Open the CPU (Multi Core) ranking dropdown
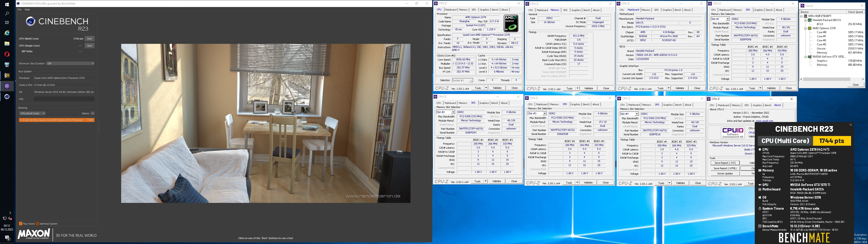This screenshot has width=868, height=244. (x=32, y=113)
